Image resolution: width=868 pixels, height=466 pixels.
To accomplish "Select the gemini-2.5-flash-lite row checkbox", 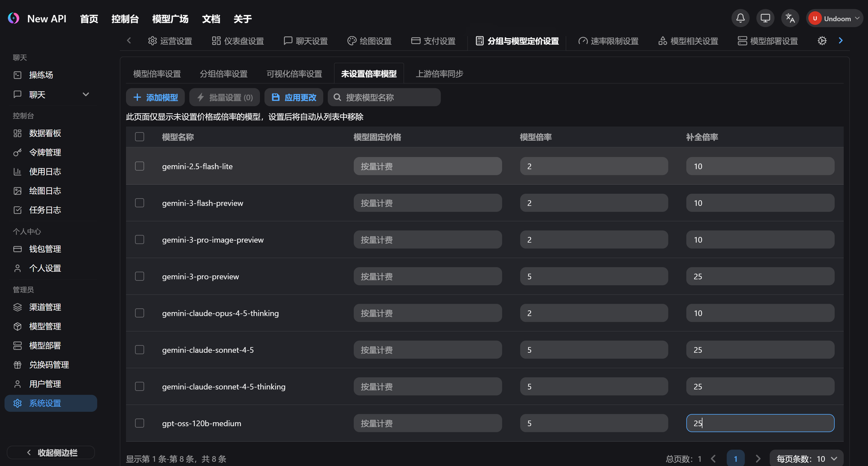I will point(139,166).
